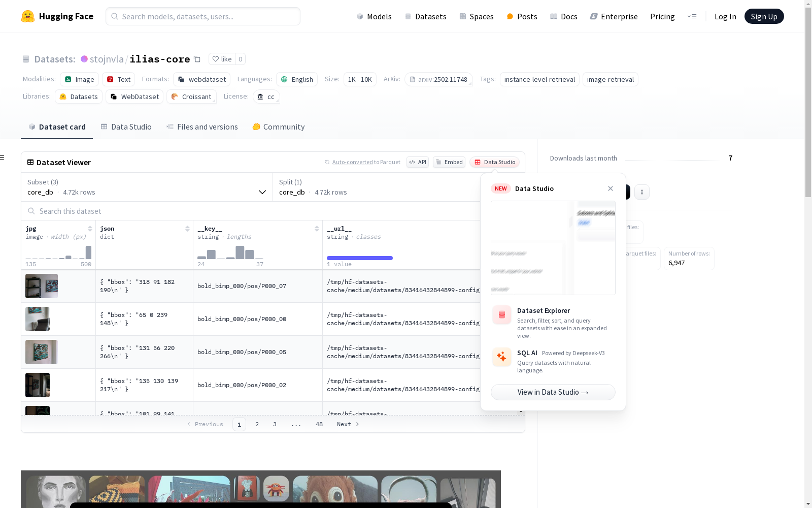Viewport: 812px width, 508px height.
Task: Open image thumbnail for row P000_02
Action: [x=38, y=385]
